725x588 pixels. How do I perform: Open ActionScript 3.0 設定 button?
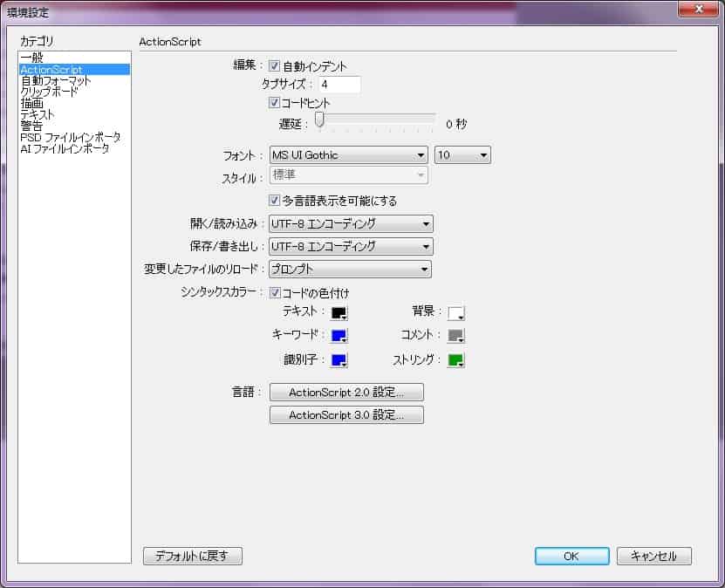click(x=346, y=414)
